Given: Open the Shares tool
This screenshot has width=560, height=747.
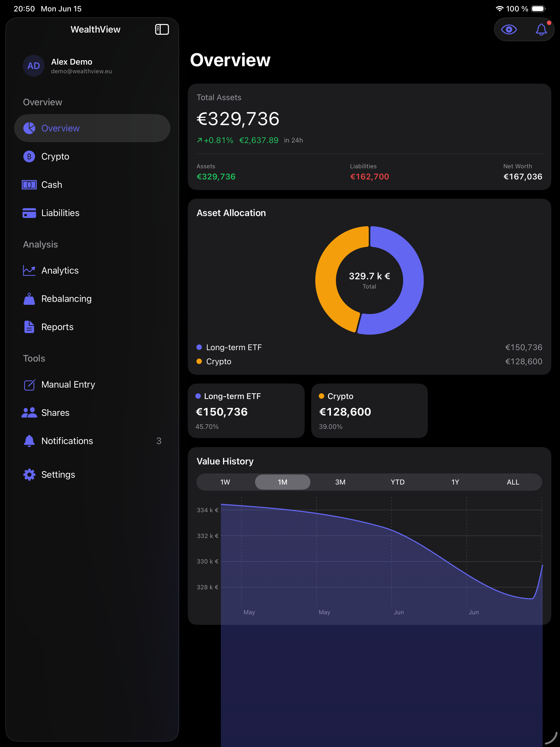Looking at the screenshot, I should pyautogui.click(x=92, y=412).
